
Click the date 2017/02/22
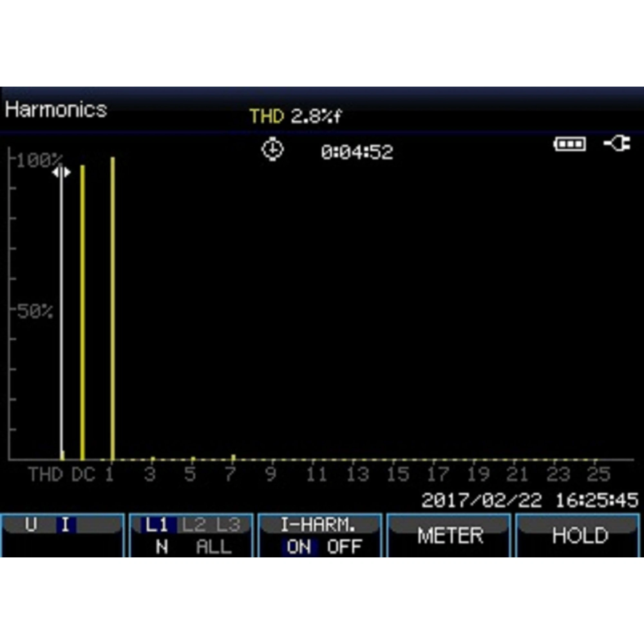point(482,500)
